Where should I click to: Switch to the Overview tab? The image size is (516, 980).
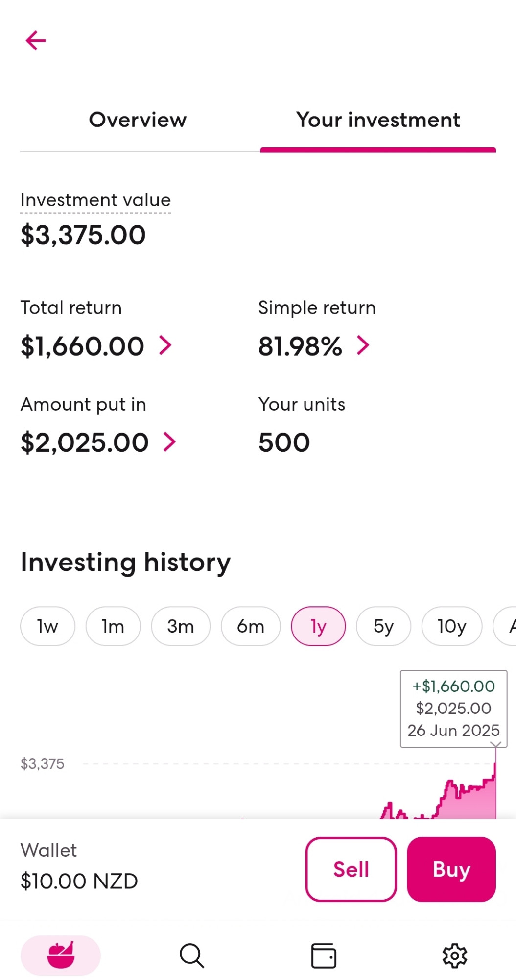(138, 120)
